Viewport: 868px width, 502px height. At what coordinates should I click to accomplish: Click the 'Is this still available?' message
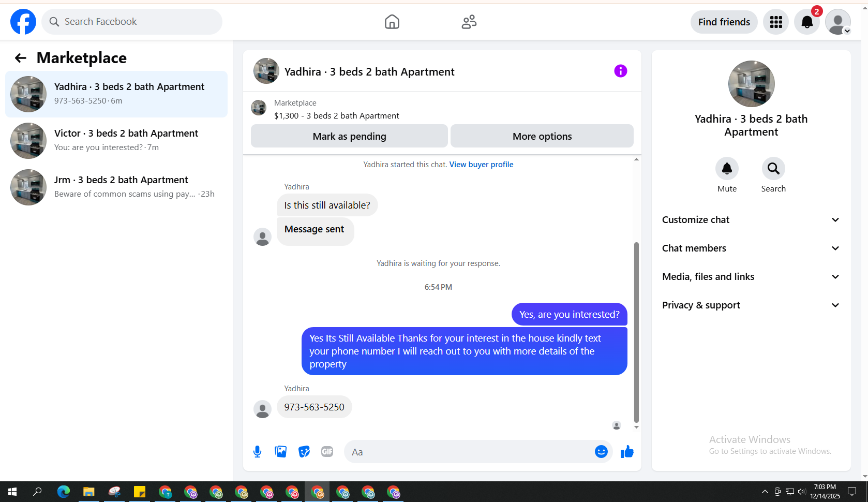coord(327,205)
